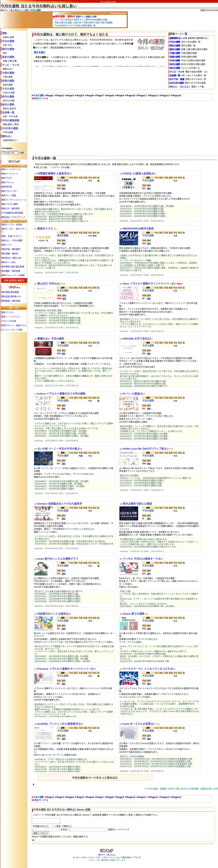218x868 pixels.
Task: Open FUDGE.JP 月間 12星座占い thumbnail
Action: pos(129,184)
